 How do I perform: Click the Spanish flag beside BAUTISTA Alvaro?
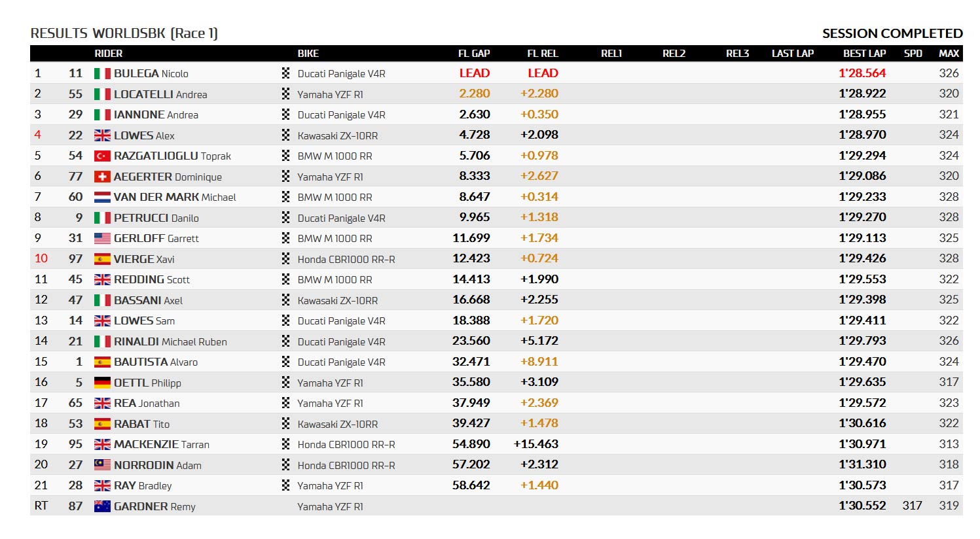(102, 362)
